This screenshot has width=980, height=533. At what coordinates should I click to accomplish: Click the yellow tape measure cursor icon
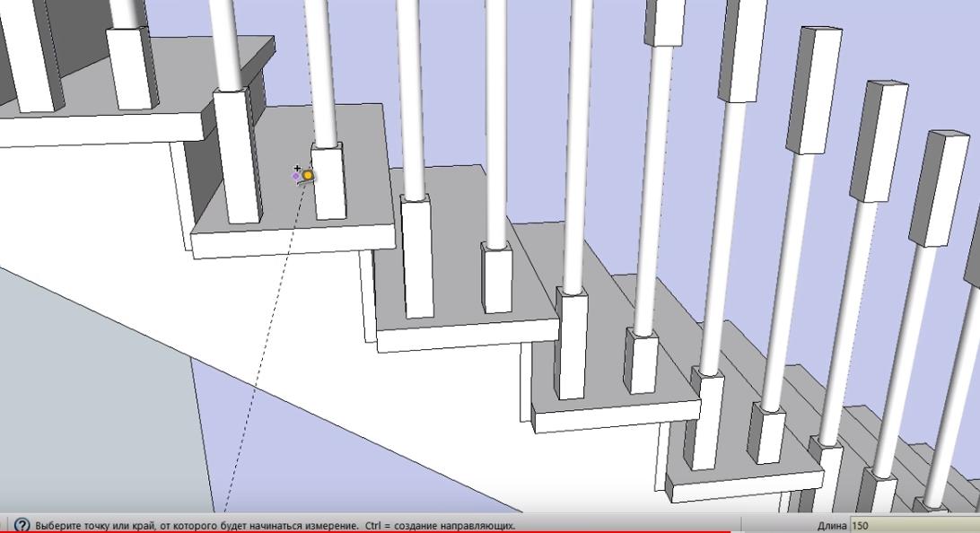pos(308,176)
